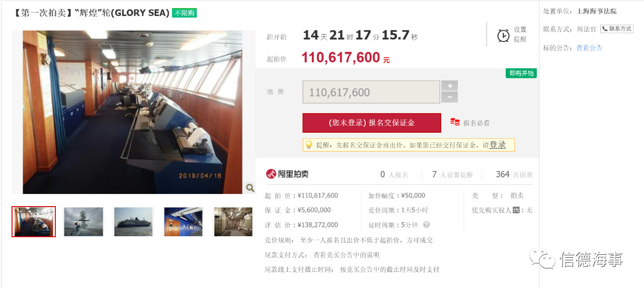
Task: Click the magnifier icon on main photo
Action: (250, 188)
